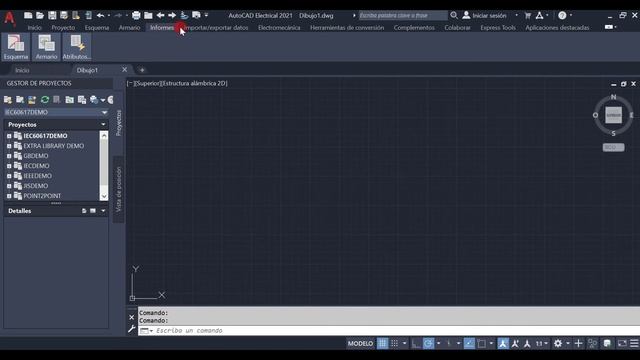The width and height of the screenshot is (640, 360).
Task: Toggle object snap tracking icon
Action: click(x=469, y=344)
